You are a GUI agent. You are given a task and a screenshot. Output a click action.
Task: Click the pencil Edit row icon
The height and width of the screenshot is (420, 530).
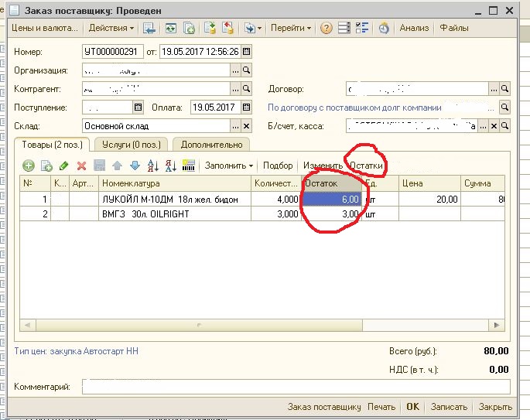pyautogui.click(x=63, y=166)
